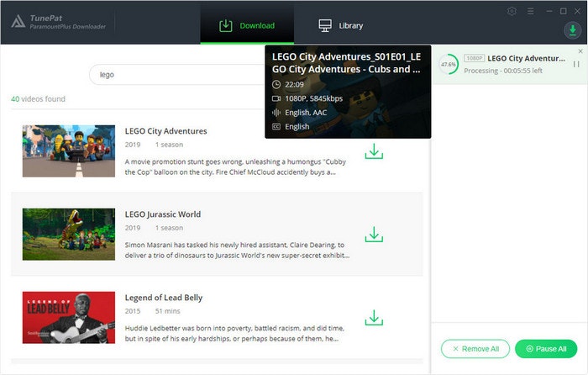This screenshot has height=375, width=588.
Task: Open the hamburger menu icon
Action: coord(530,11)
